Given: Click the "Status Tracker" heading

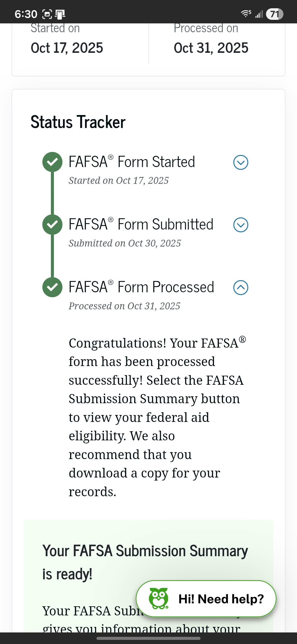Looking at the screenshot, I should (x=78, y=122).
